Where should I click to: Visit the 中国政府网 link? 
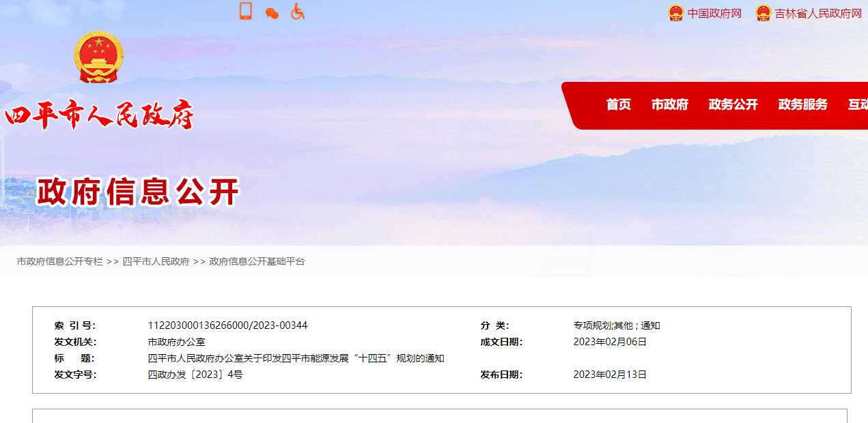click(x=712, y=12)
